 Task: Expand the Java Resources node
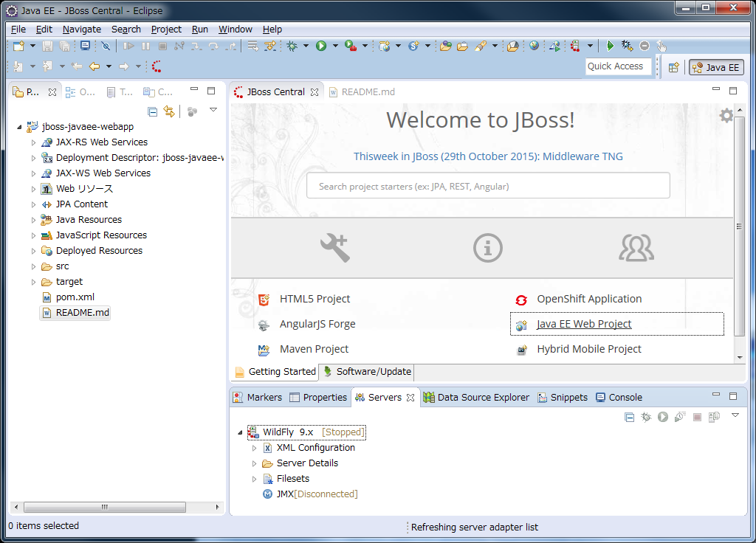33,220
